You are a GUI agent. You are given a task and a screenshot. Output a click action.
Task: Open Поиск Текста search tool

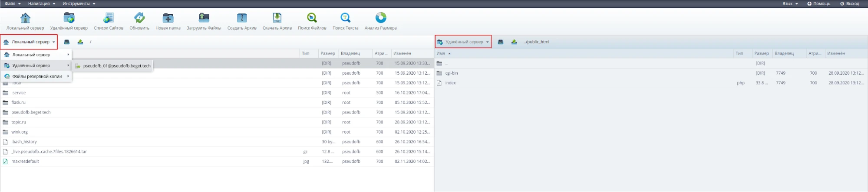345,18
